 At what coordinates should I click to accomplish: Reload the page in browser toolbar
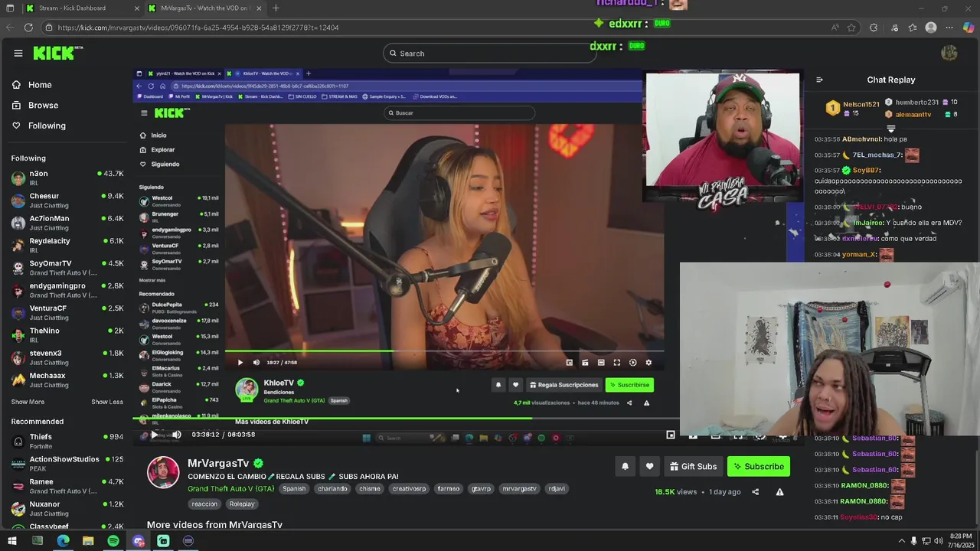pyautogui.click(x=28, y=28)
